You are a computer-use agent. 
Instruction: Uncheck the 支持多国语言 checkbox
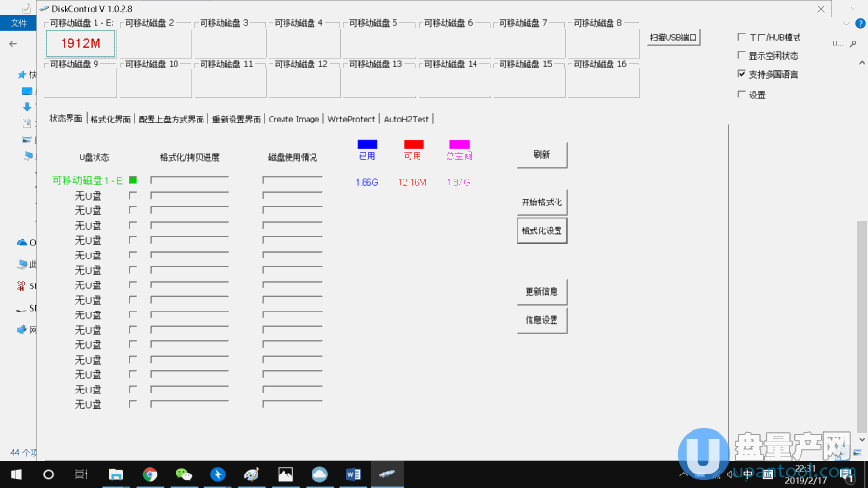(741, 74)
